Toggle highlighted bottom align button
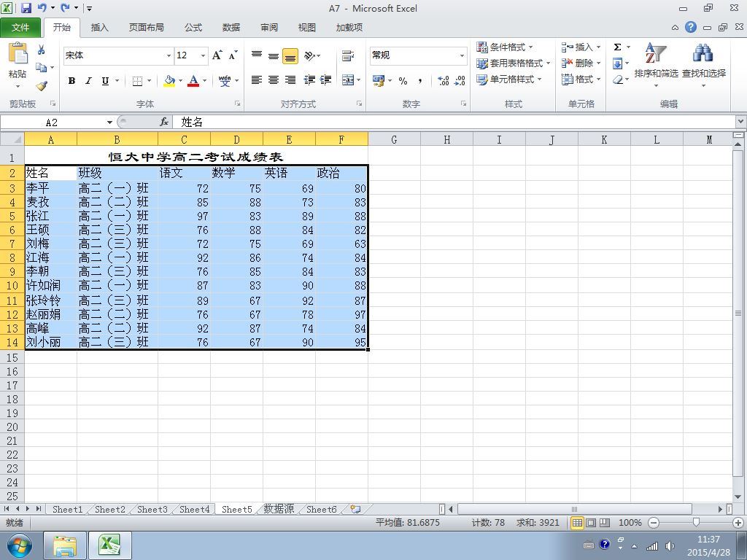 point(290,55)
